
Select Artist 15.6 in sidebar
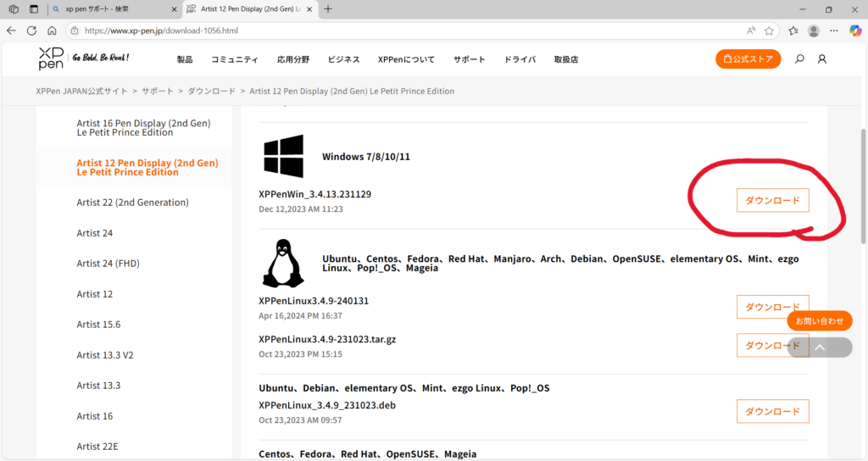(98, 325)
